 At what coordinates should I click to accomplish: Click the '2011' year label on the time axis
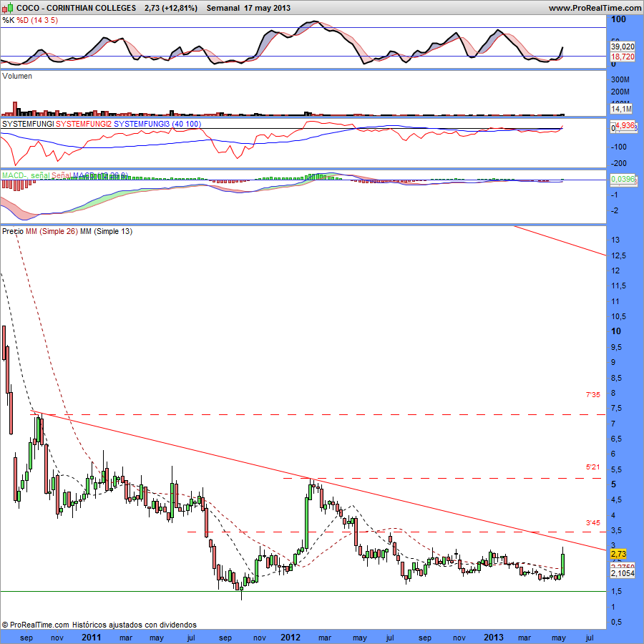pos(91,637)
